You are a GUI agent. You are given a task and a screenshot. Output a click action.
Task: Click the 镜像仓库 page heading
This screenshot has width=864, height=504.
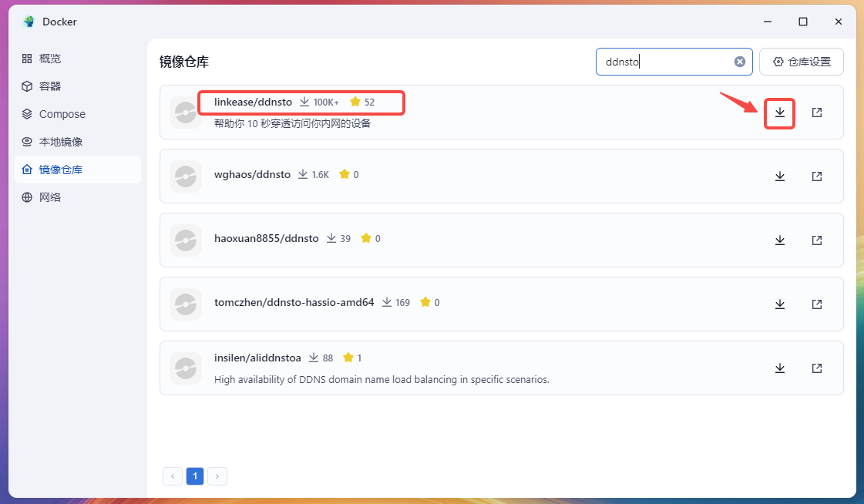[x=184, y=62]
